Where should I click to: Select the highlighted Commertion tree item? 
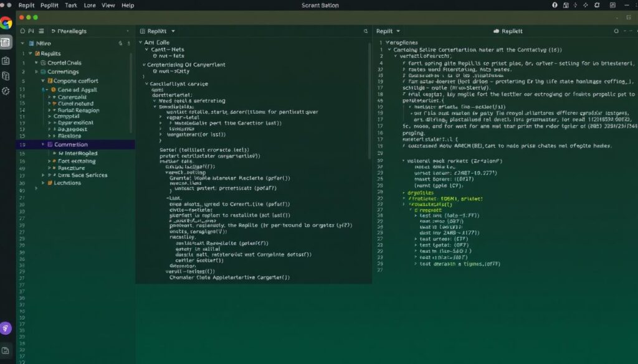click(71, 144)
